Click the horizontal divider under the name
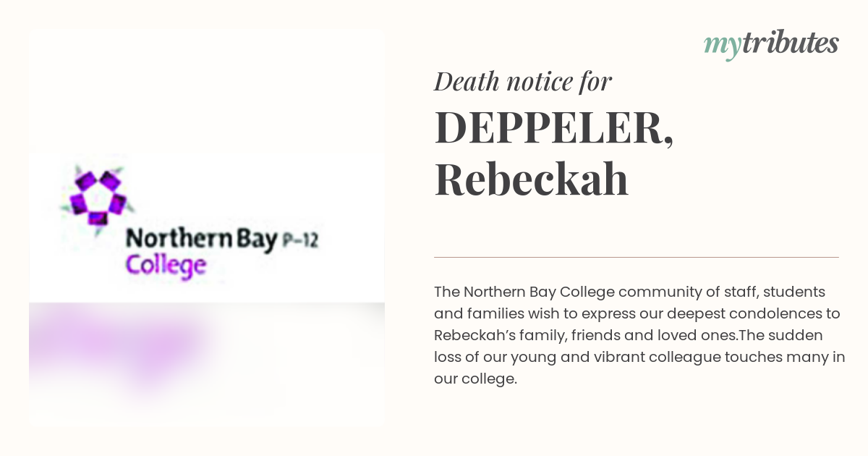The image size is (868, 456). [637, 257]
